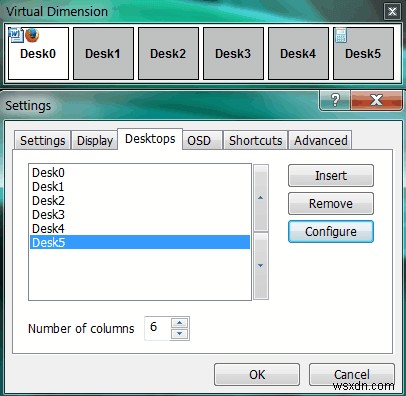Image resolution: width=406 pixels, height=396 pixels.
Task: Click the Configure button
Action: 331,232
